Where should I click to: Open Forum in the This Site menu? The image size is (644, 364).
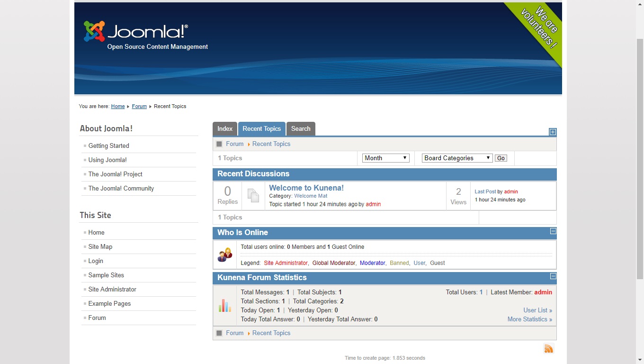coord(97,318)
